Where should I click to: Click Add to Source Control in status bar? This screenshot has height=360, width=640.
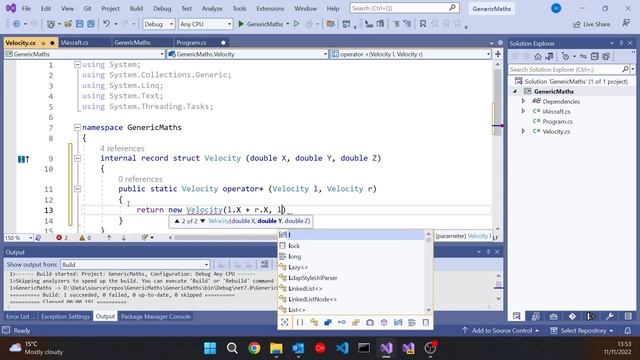(501, 330)
